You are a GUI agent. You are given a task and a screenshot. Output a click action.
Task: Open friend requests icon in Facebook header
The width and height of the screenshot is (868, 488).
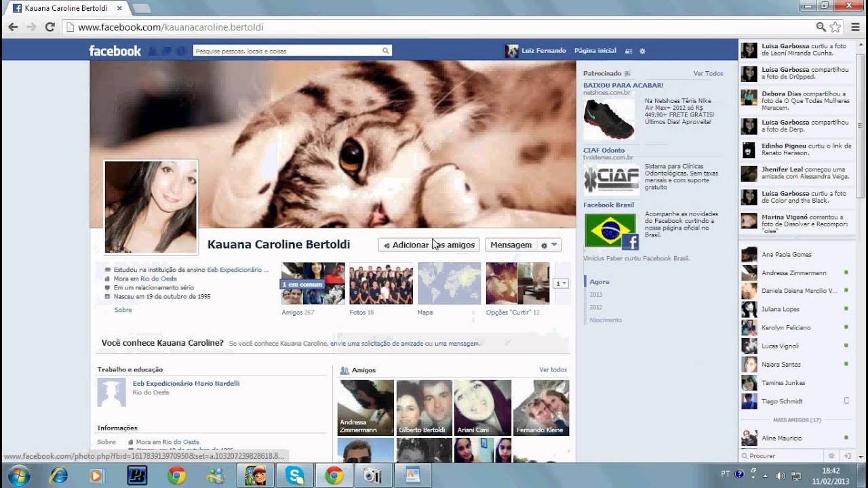tap(153, 51)
